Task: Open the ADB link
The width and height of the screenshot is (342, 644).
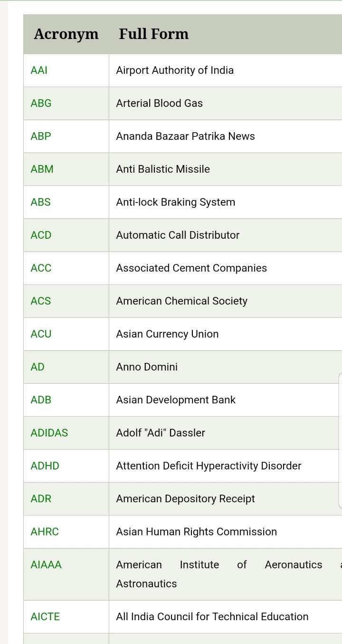Action: tap(41, 400)
